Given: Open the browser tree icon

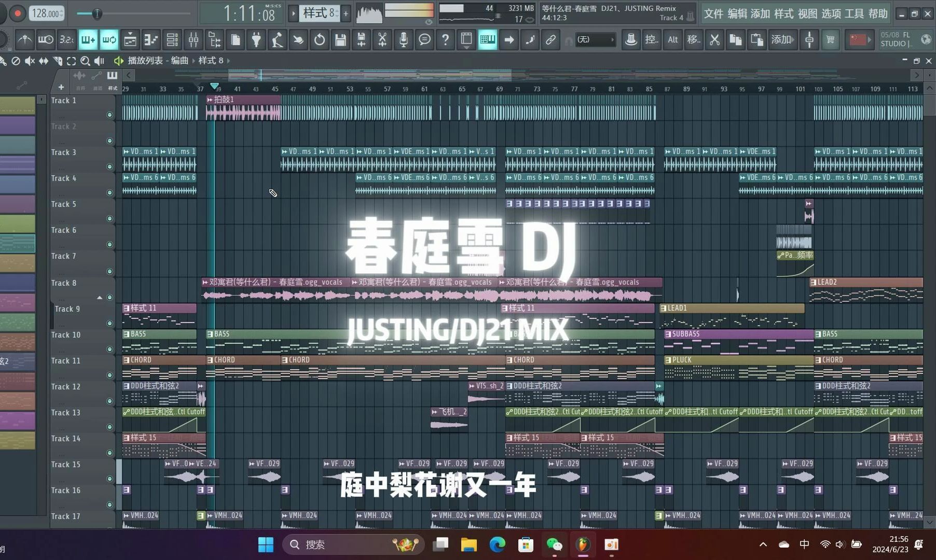Looking at the screenshot, I should click(x=214, y=39).
